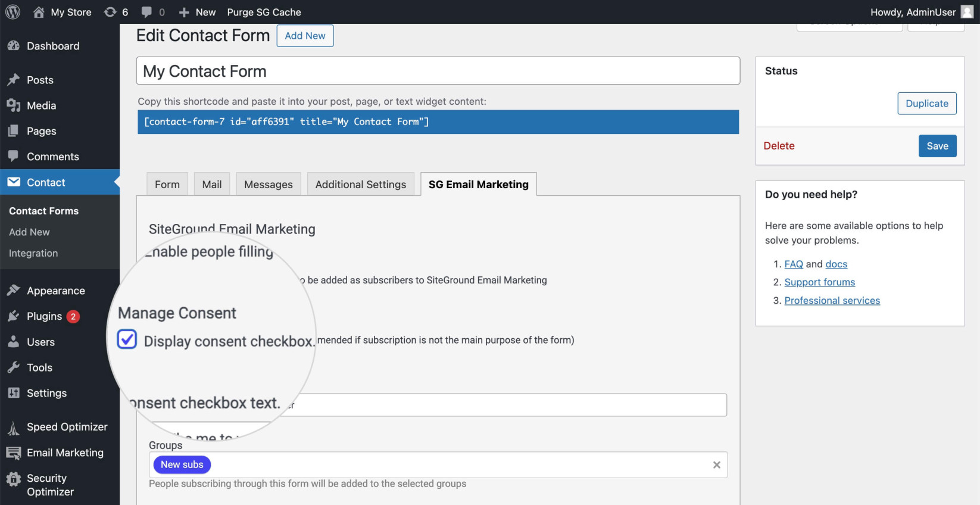Viewport: 980px width, 505px height.
Task: Toggle the Display consent checkbox
Action: tap(127, 339)
